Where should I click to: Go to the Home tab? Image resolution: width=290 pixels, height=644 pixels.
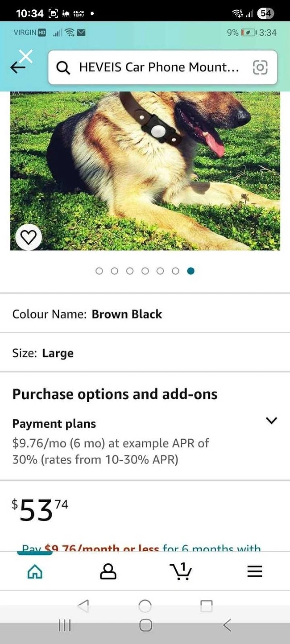[35, 572]
